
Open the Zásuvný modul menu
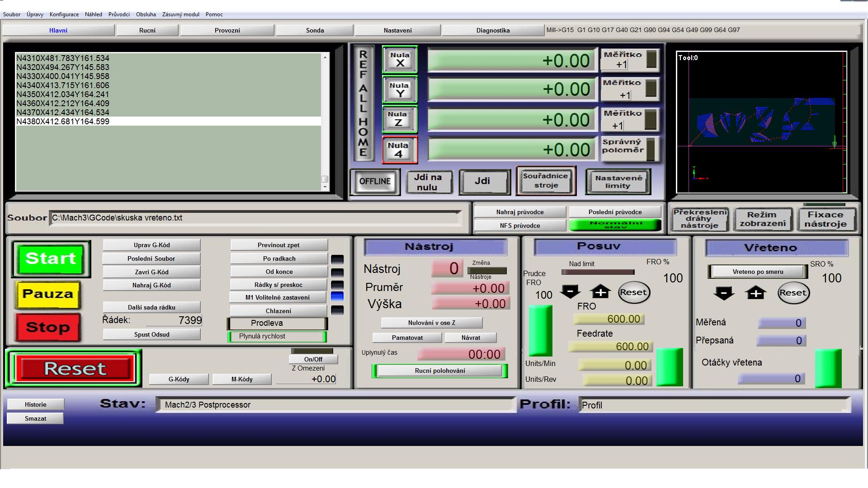coord(180,14)
